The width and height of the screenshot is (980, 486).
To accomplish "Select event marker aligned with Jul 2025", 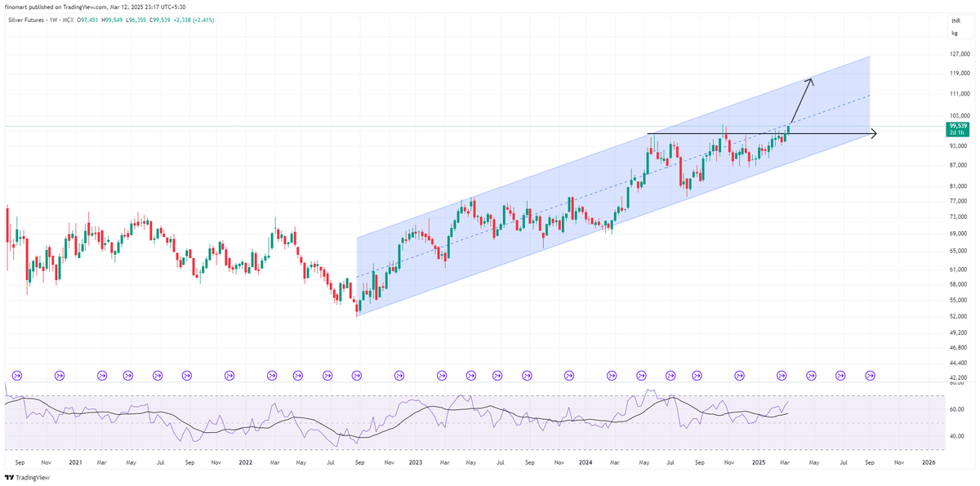I will coord(840,375).
